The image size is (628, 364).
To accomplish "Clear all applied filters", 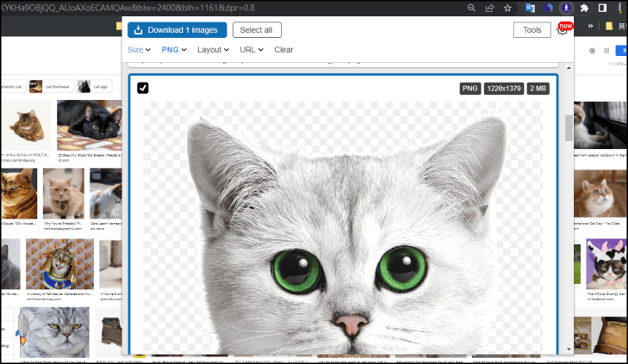I will click(283, 50).
